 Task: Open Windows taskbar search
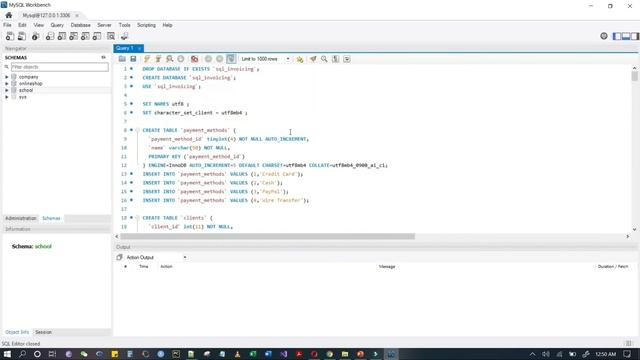22,354
